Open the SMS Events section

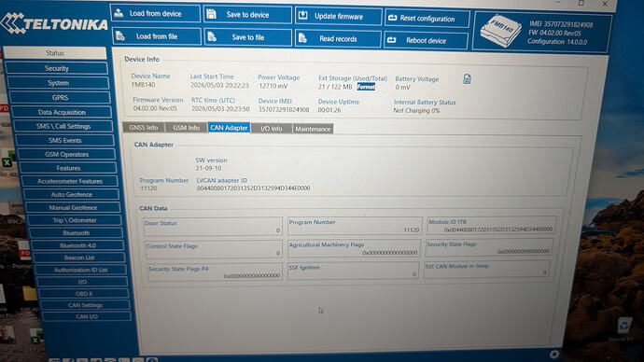pyautogui.click(x=65, y=140)
